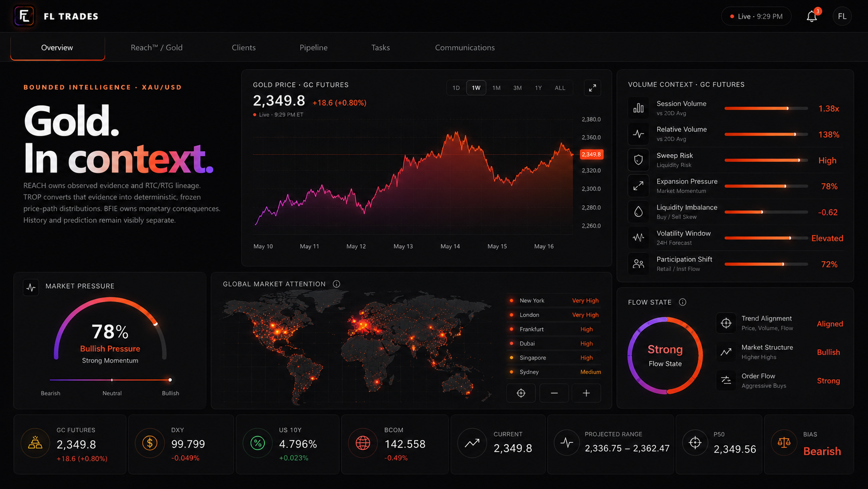Screen dimensions: 868x489
Task: Click the Bearish-Neutral-Bullish pressure slider handle
Action: (x=170, y=380)
